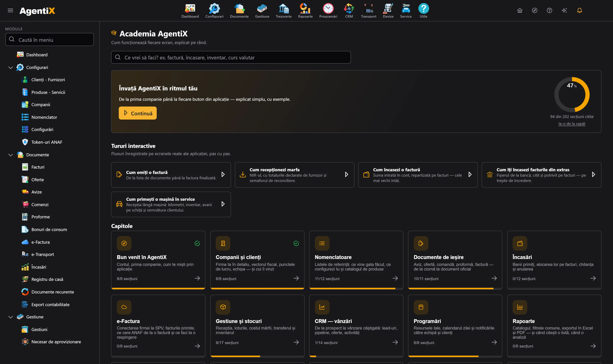Open the help question-mark icon in header
Image resolution: width=613 pixels, height=364 pixels.
click(x=549, y=11)
